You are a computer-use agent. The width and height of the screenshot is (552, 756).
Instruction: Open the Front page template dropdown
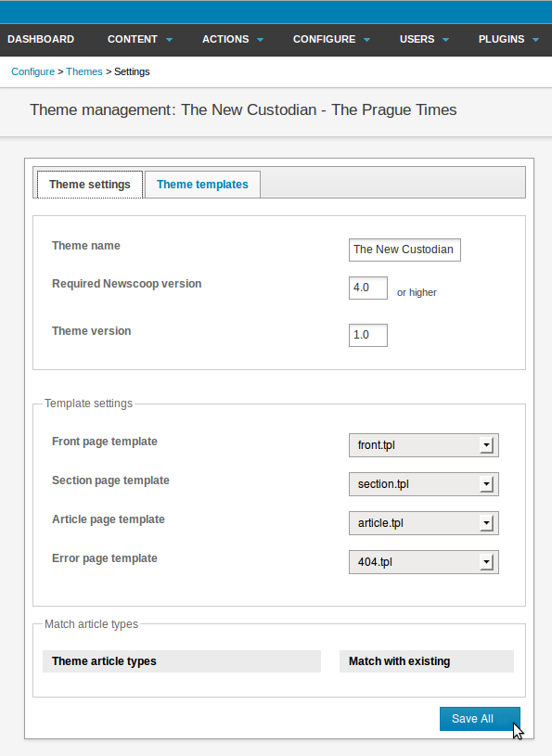click(424, 445)
